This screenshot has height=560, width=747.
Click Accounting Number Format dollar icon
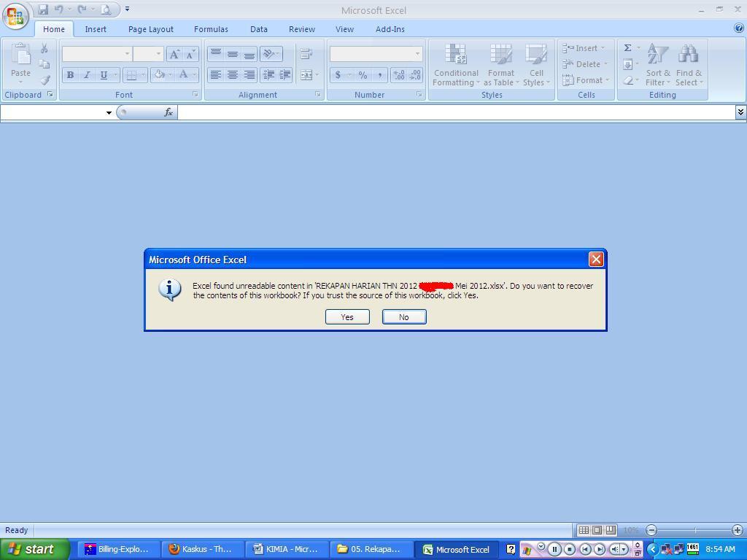coord(338,75)
